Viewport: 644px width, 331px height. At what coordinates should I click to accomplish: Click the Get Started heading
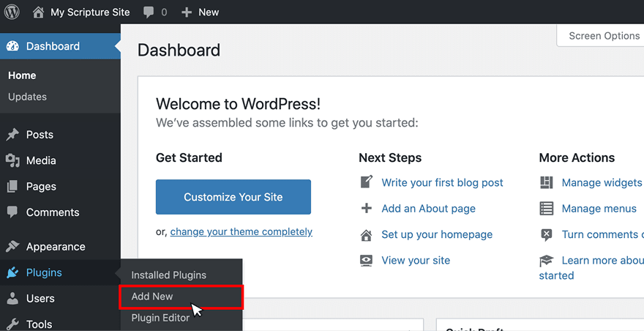click(189, 157)
